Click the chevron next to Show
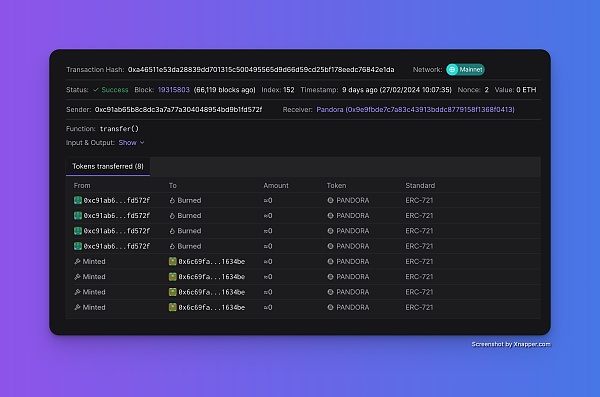This screenshot has height=397, width=600. (x=142, y=142)
